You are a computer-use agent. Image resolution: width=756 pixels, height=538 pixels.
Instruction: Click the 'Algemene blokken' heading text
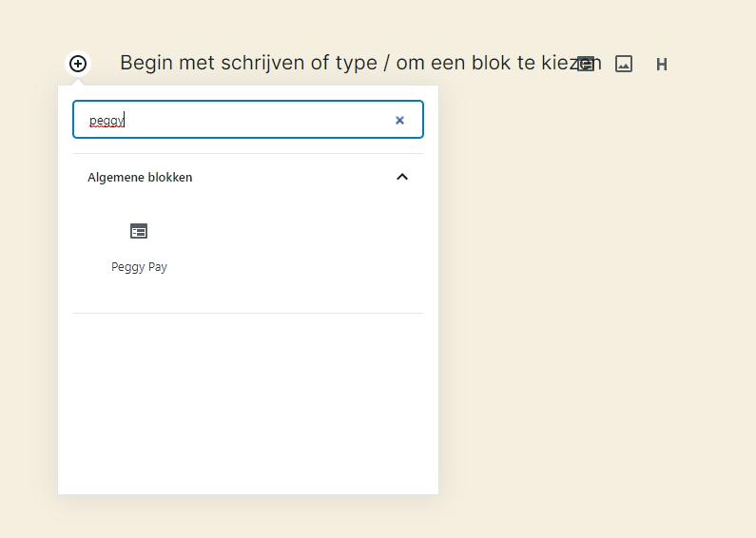click(x=140, y=178)
